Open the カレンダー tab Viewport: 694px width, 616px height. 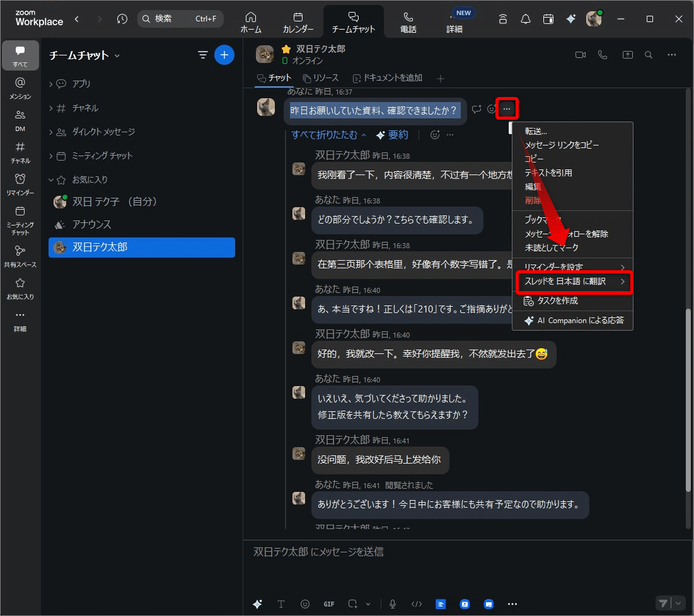click(x=298, y=22)
